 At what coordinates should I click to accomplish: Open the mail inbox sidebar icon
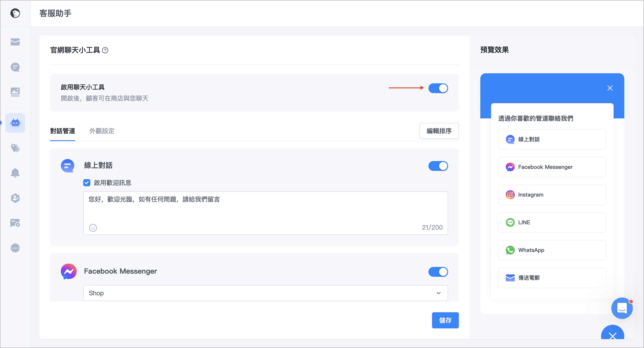click(15, 42)
